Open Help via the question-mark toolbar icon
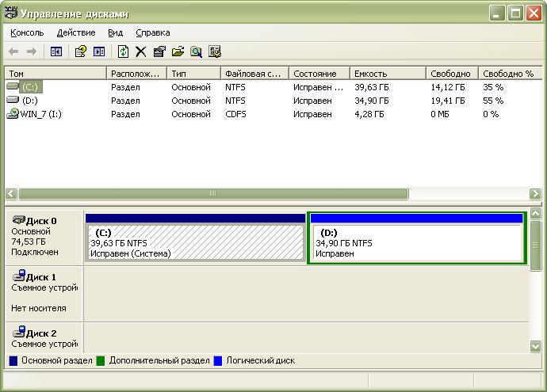Screen dimensions: 547x392 [x=80, y=51]
